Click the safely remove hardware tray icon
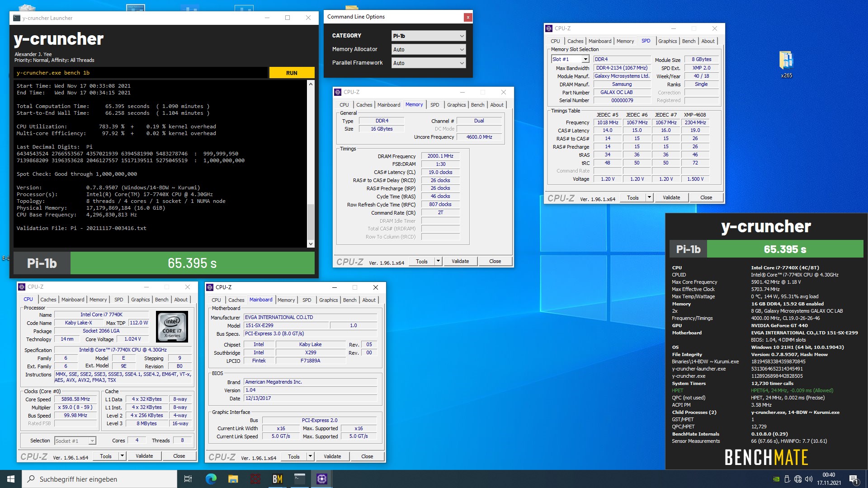The height and width of the screenshot is (488, 868). click(787, 479)
